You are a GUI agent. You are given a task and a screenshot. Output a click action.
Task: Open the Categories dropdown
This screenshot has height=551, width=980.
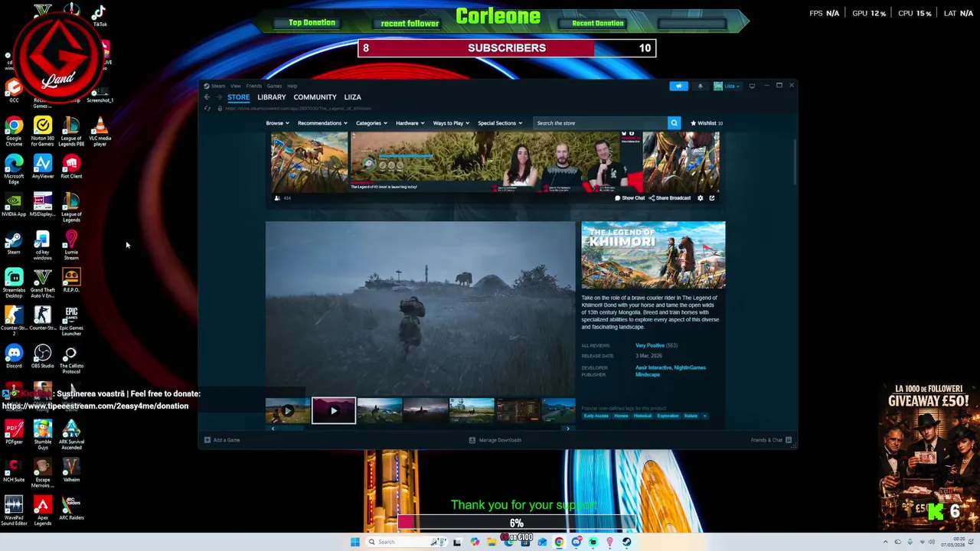coord(371,123)
